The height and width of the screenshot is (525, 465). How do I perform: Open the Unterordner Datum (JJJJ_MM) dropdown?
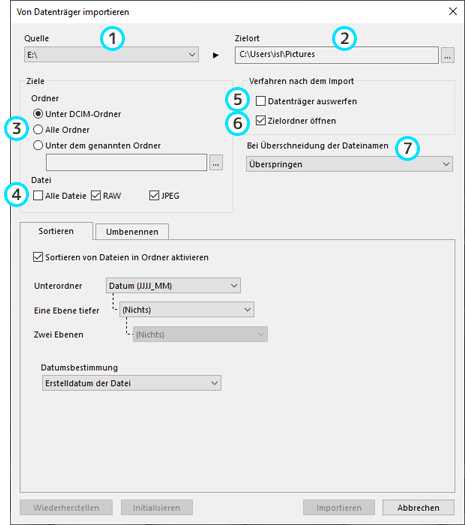pos(173,286)
